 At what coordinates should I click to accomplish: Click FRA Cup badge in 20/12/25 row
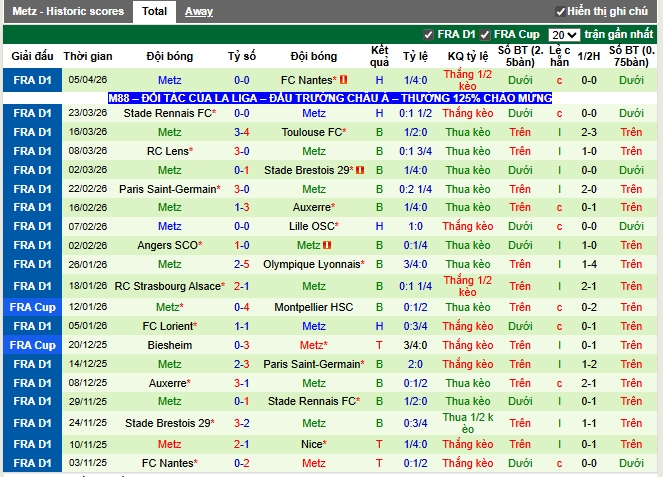click(31, 345)
